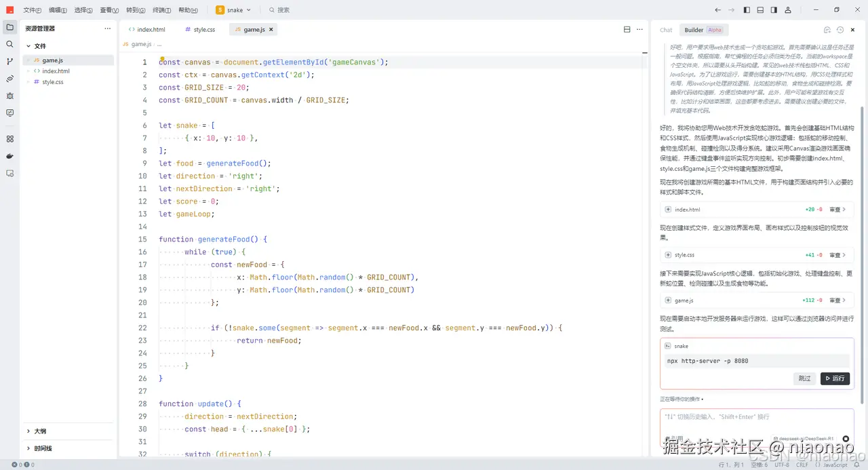Viewport: 868px width, 470px height.
Task: Select the Builder Alpha tab
Action: click(x=703, y=30)
